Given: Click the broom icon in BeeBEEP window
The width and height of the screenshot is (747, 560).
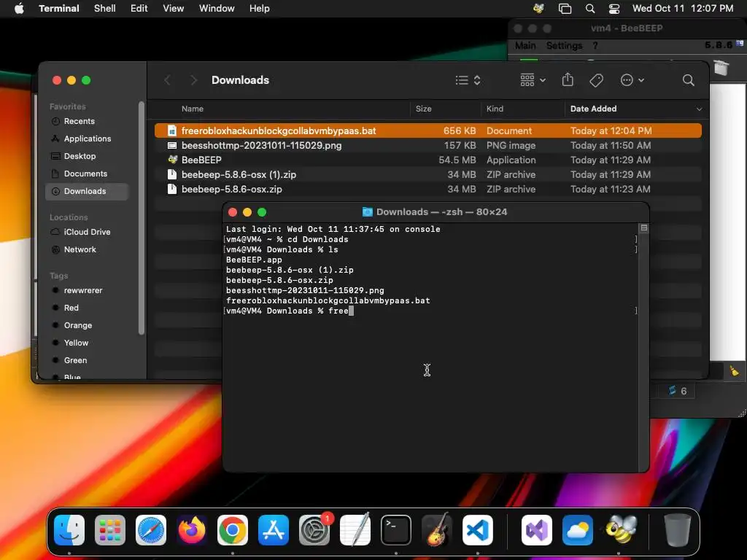Looking at the screenshot, I should coord(734,371).
